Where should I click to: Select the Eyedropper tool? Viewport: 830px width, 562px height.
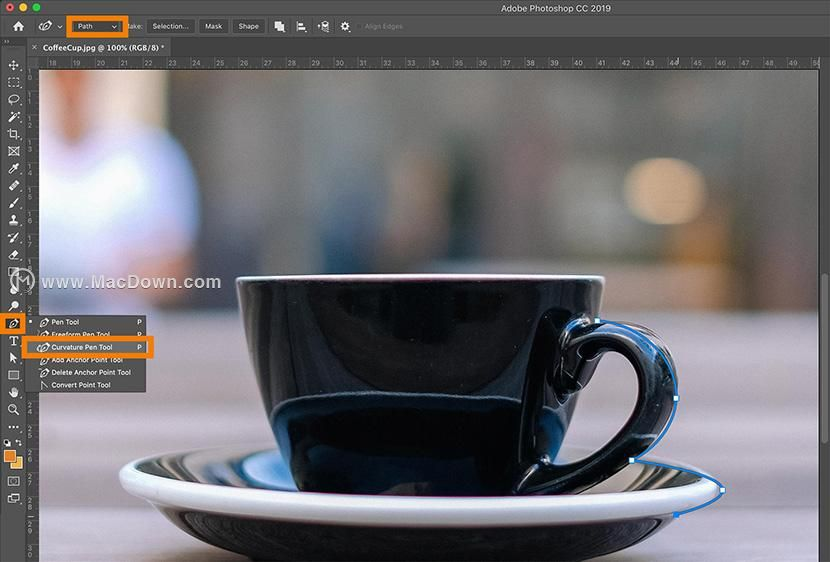pyautogui.click(x=14, y=168)
